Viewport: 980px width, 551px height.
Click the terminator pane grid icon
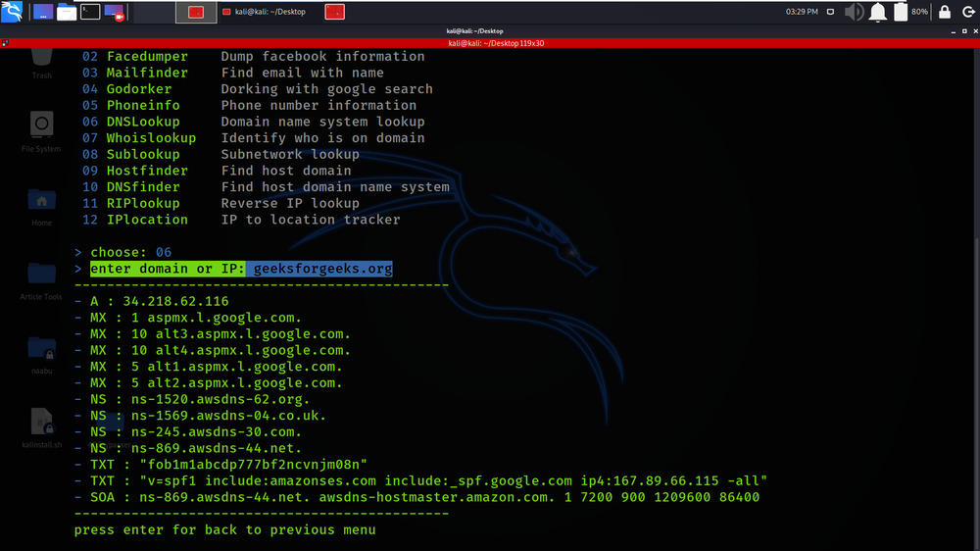pos(5,43)
